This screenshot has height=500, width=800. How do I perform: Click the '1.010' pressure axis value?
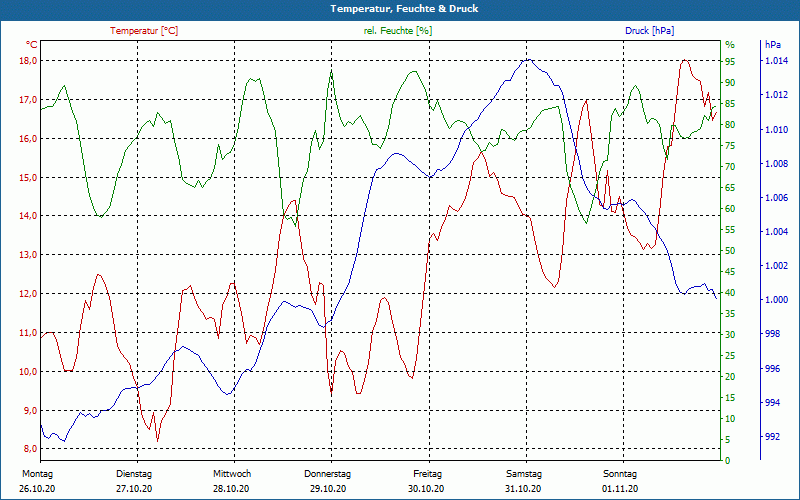click(x=776, y=130)
